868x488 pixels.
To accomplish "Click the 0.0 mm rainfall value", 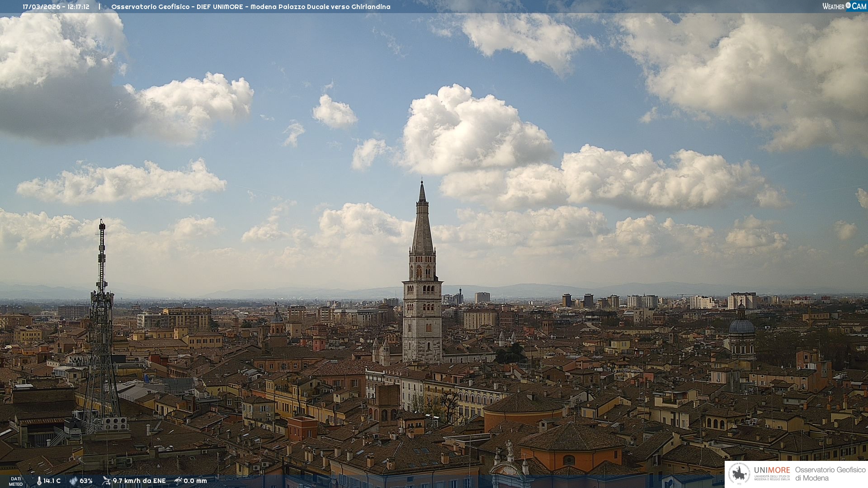I will [195, 481].
